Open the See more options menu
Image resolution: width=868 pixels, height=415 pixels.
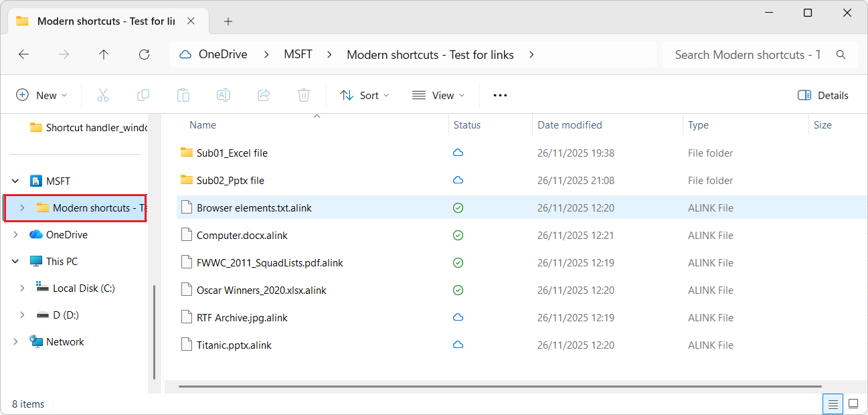[x=500, y=95]
